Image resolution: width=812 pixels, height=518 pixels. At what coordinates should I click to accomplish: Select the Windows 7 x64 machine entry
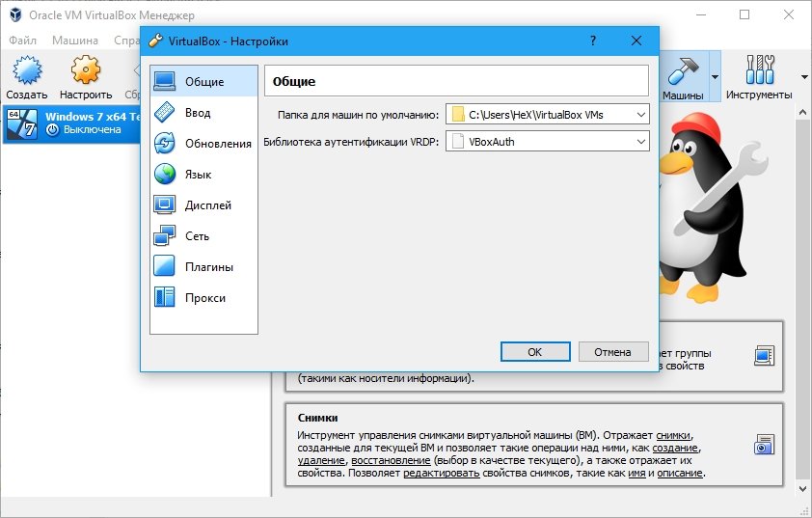click(71, 123)
